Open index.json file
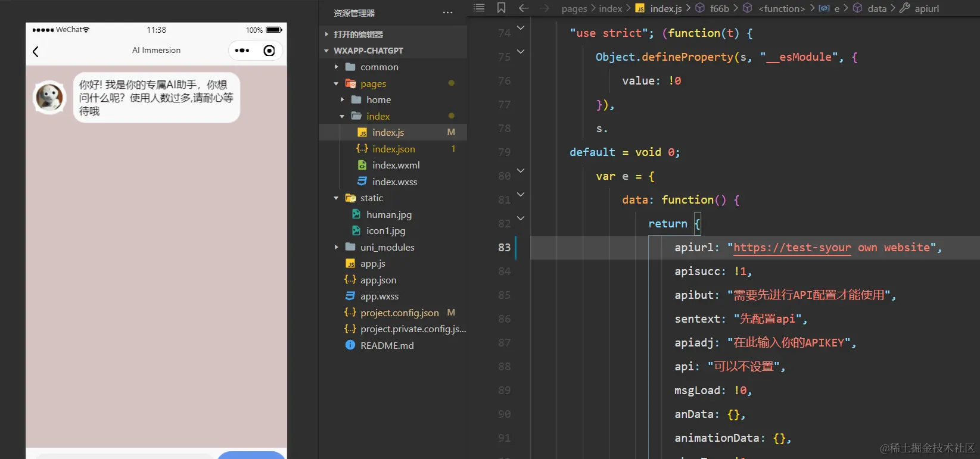Screen dimensions: 980x459 tap(393, 149)
